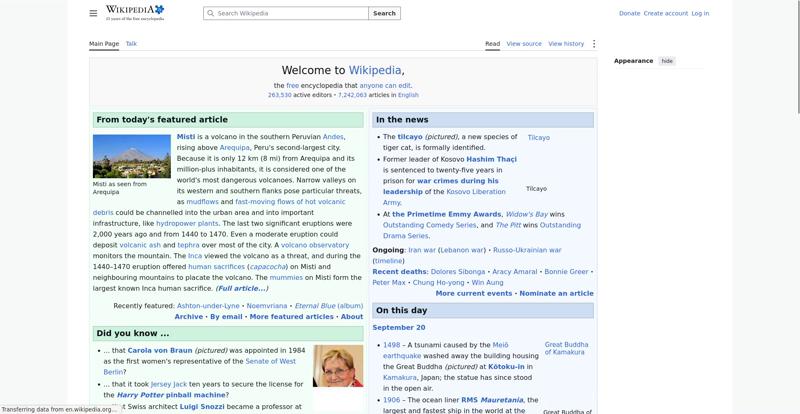Viewport: 800px width, 414px height.
Task: Open the Donate link
Action: (629, 13)
